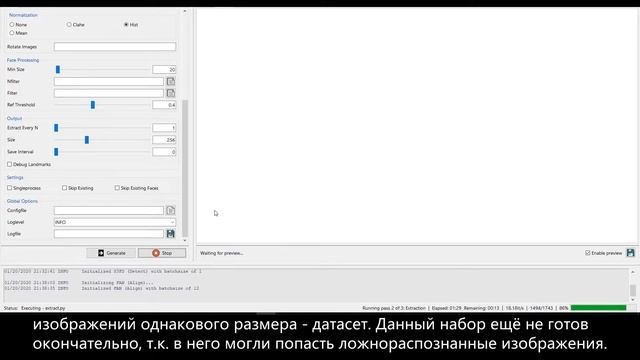The image size is (640, 360).
Task: Click status text 'Executing - extract.py'
Action: [43, 308]
